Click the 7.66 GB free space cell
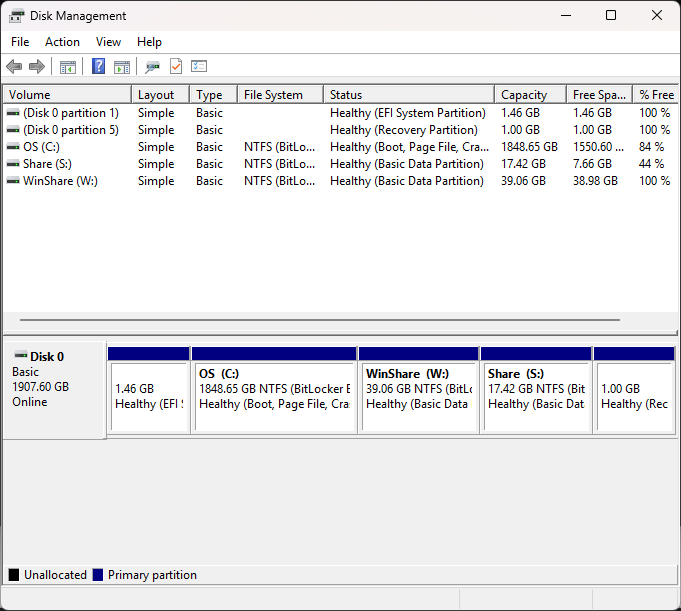The height and width of the screenshot is (611, 681). [592, 164]
